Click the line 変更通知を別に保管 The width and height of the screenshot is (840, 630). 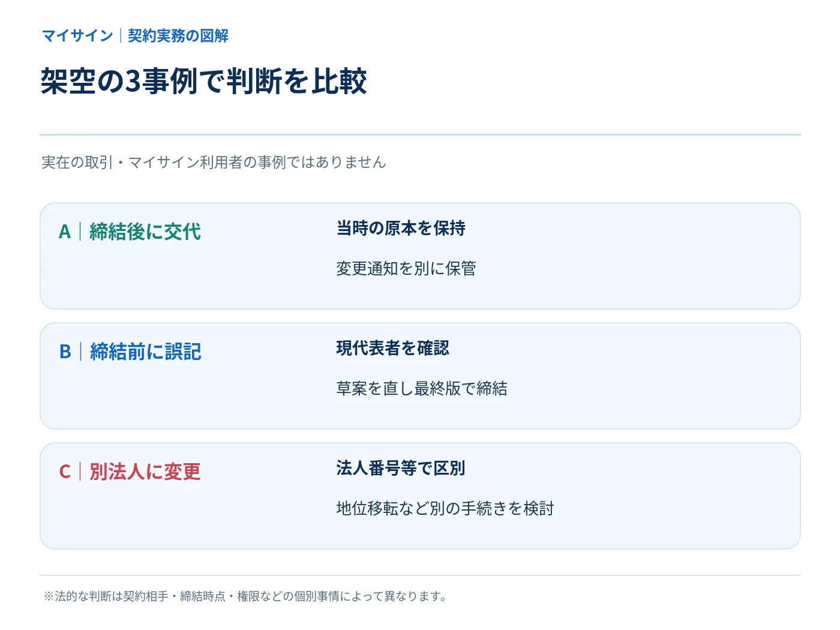click(x=406, y=268)
